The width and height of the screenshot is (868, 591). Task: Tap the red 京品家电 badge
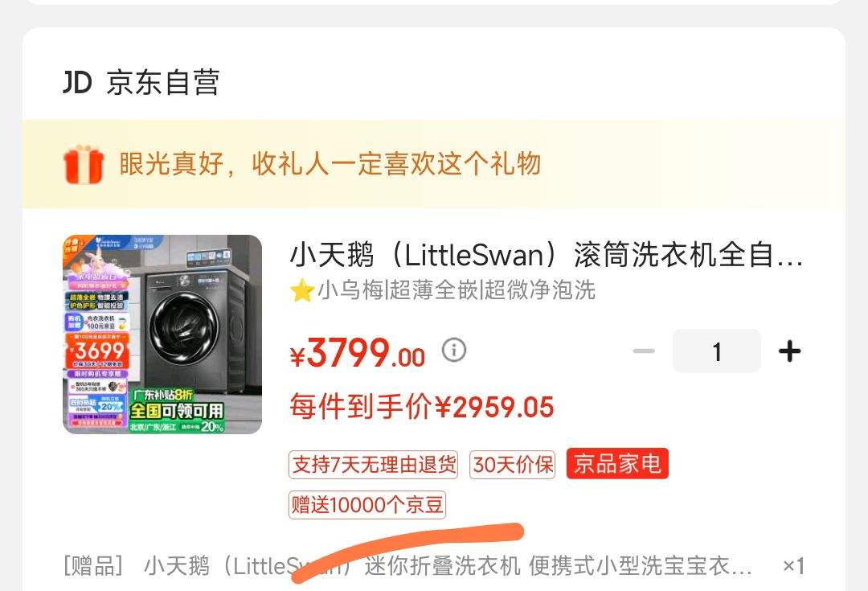click(617, 464)
